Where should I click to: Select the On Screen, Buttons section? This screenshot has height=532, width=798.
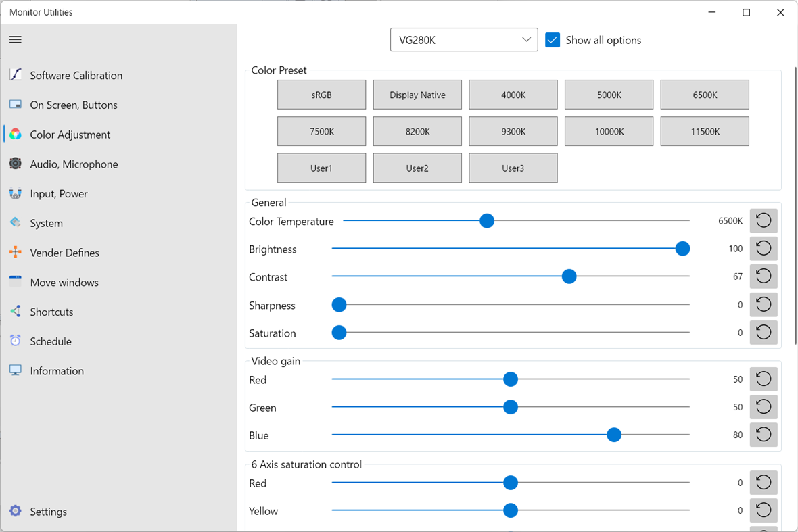73,105
